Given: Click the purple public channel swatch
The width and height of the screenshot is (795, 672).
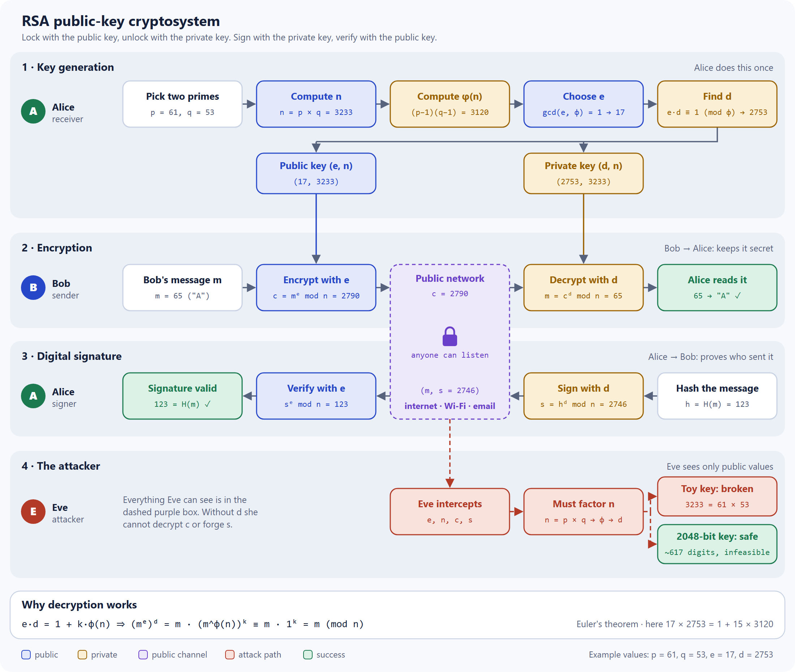Looking at the screenshot, I should (143, 654).
